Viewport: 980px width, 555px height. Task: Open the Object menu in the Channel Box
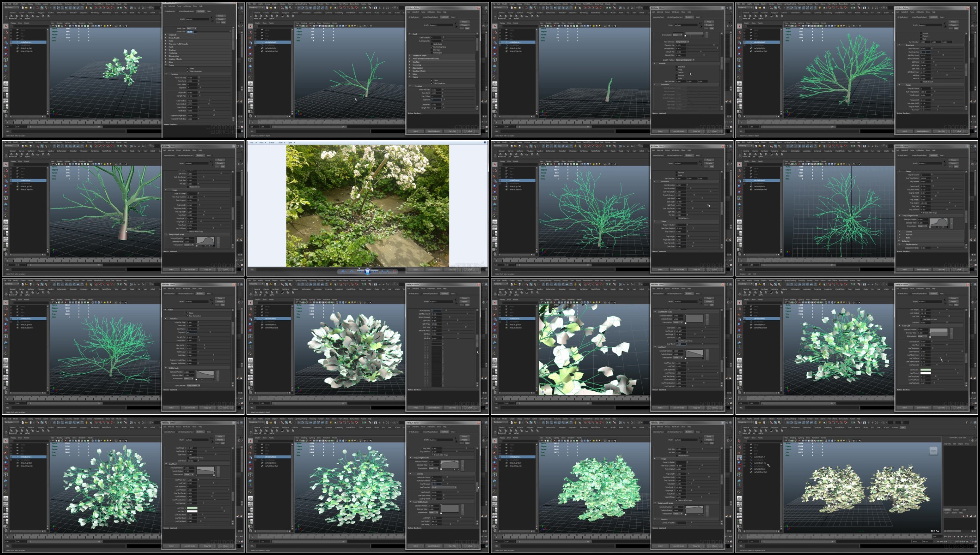tap(961, 444)
